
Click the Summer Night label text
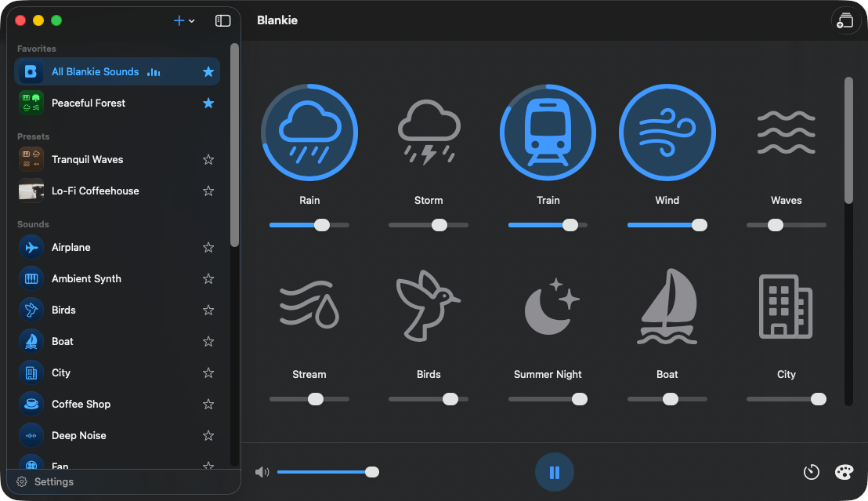(x=548, y=374)
